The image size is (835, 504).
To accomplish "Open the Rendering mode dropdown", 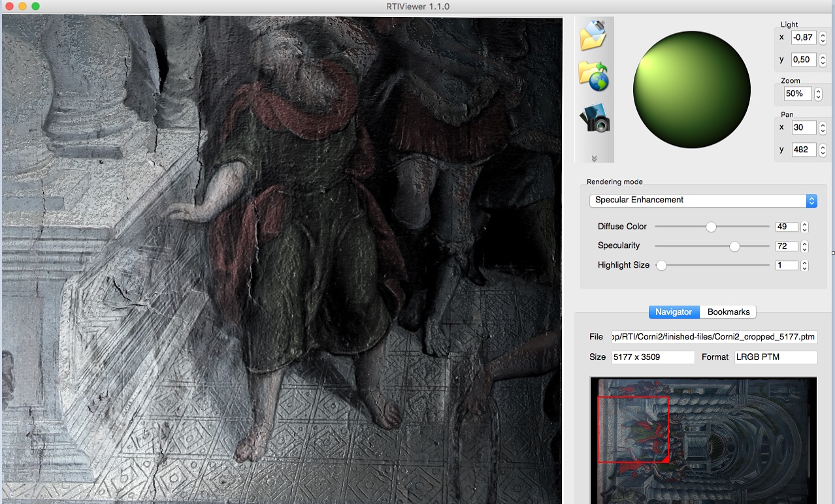I will coord(702,200).
